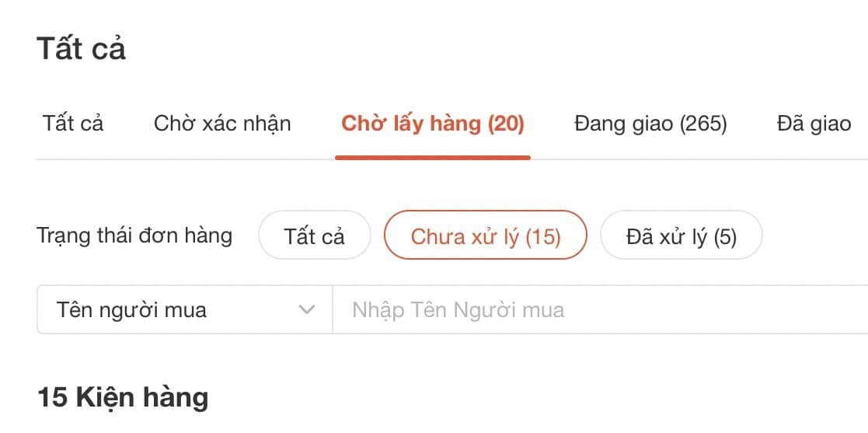Select the Tất cả order status pill
Viewport: 868px width, 433px height.
[314, 236]
